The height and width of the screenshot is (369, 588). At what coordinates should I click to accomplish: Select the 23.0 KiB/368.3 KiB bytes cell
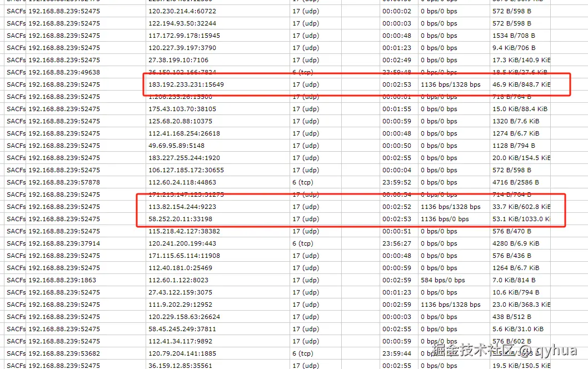(x=521, y=305)
